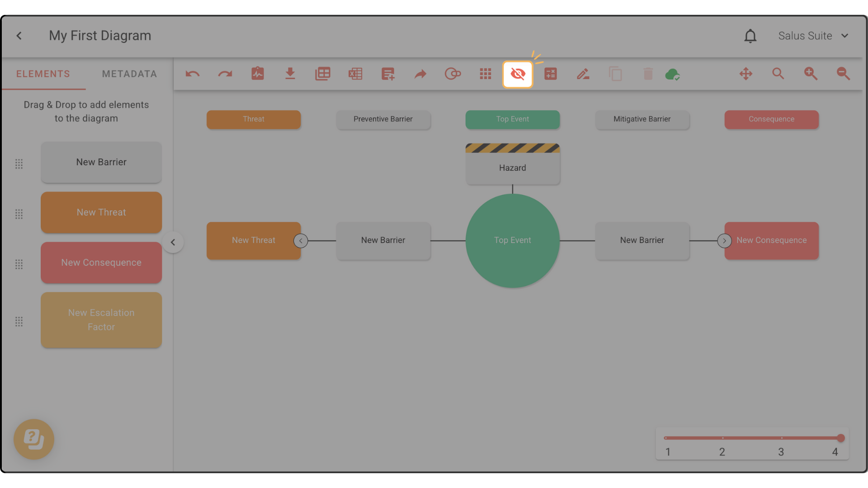
Task: Select the Elements tab
Action: (x=43, y=74)
